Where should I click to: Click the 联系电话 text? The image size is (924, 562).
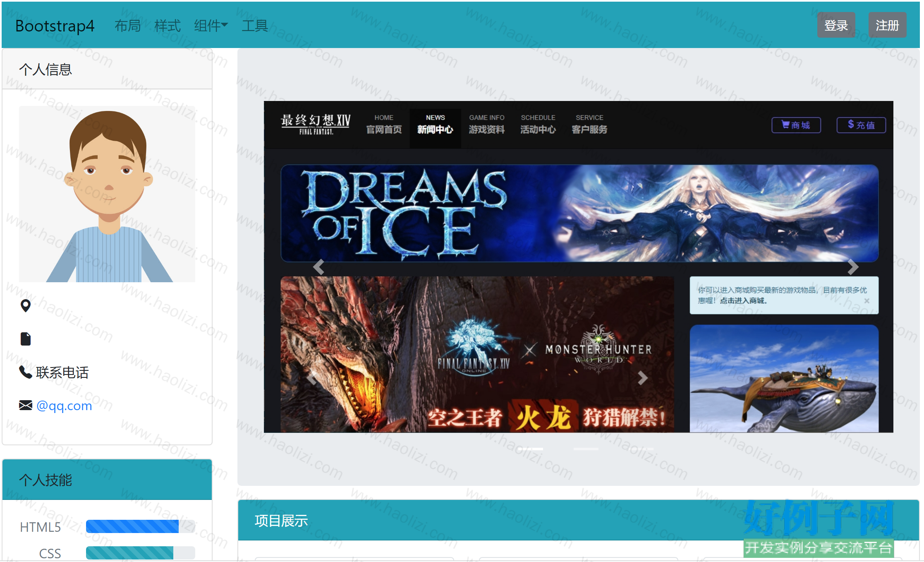[62, 372]
